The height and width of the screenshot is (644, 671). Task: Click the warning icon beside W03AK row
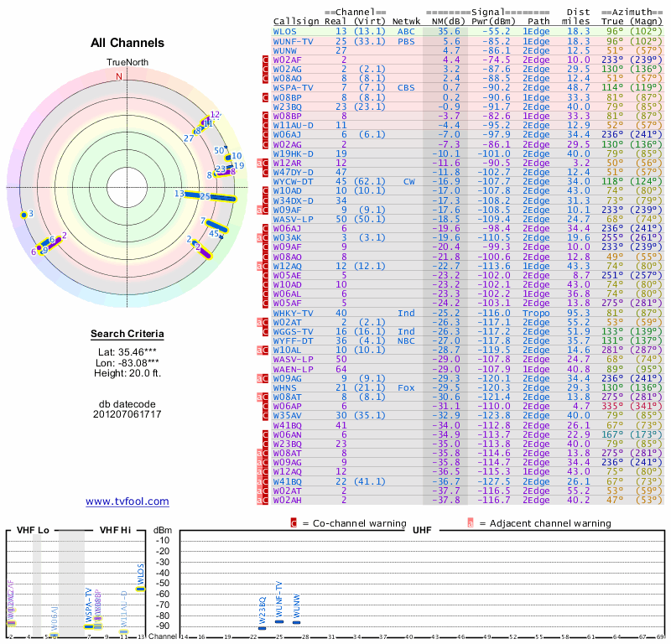264,237
